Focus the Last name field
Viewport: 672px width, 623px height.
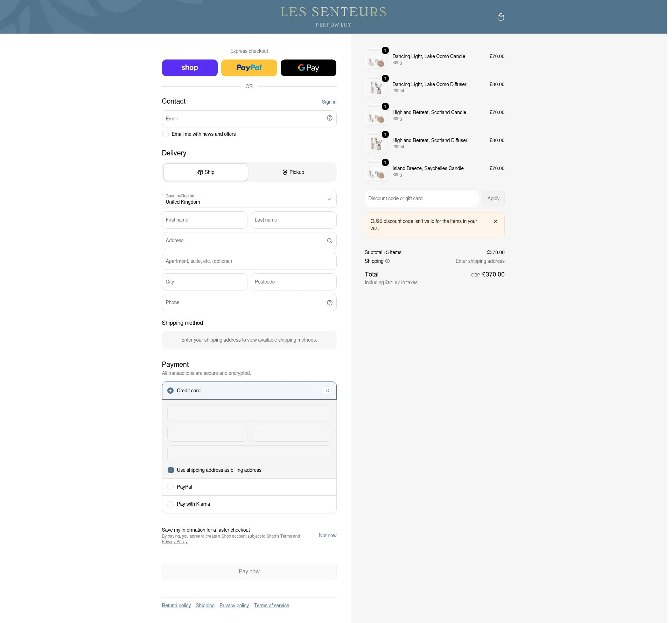point(294,220)
